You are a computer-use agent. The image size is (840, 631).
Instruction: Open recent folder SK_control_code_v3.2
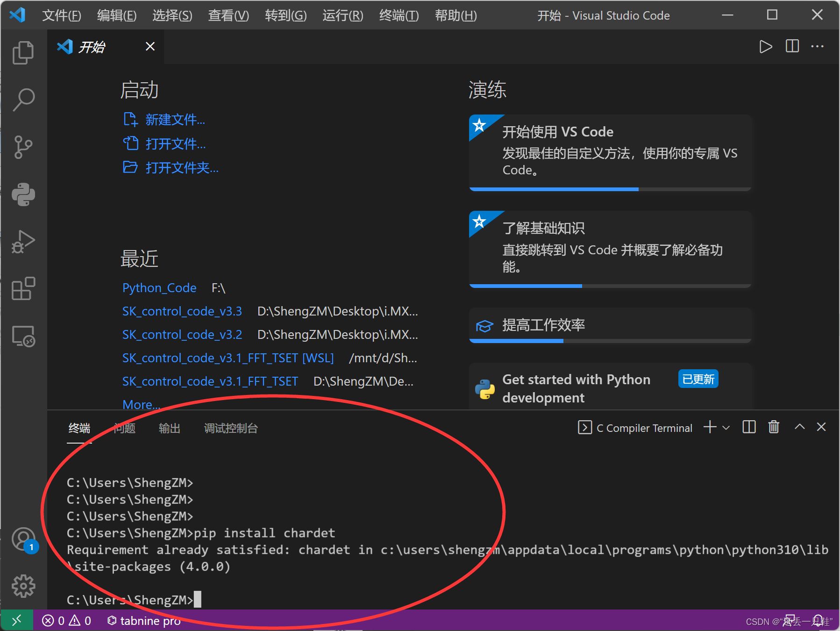(x=182, y=335)
